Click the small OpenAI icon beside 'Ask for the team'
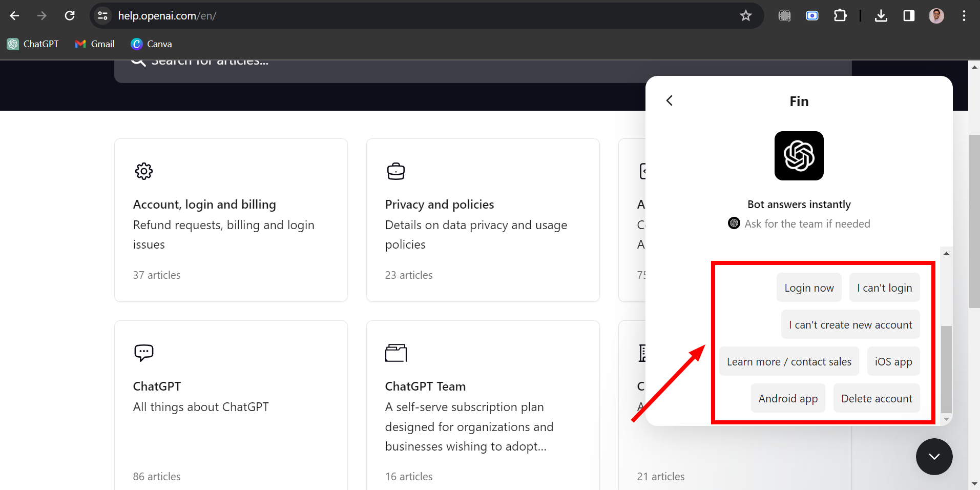This screenshot has height=490, width=980. [734, 223]
